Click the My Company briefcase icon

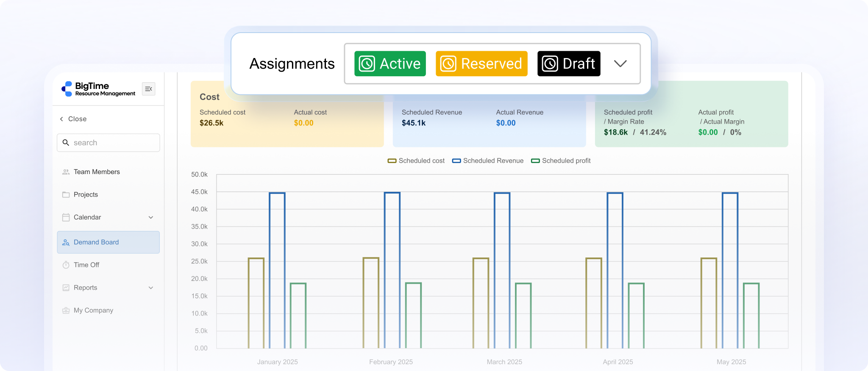pos(66,310)
